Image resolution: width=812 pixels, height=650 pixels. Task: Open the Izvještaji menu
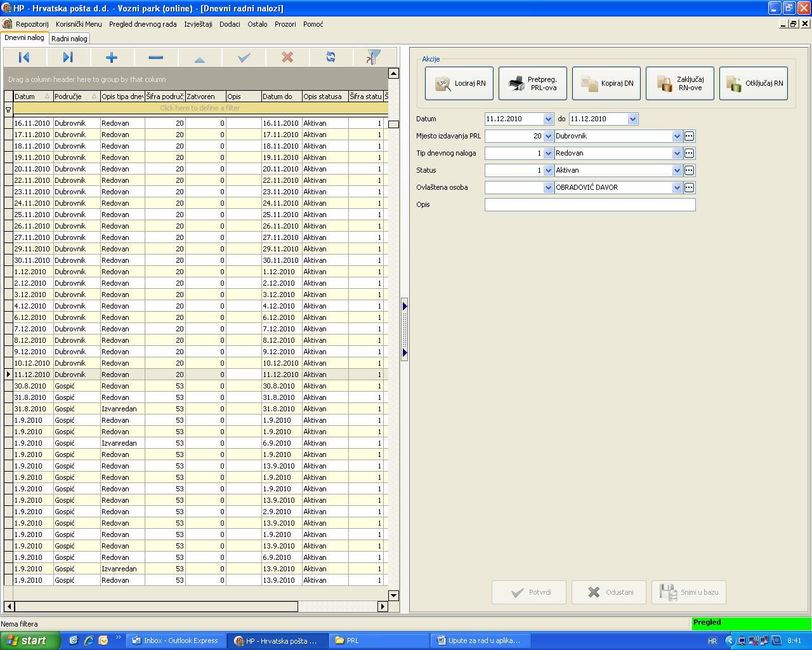pos(198,24)
